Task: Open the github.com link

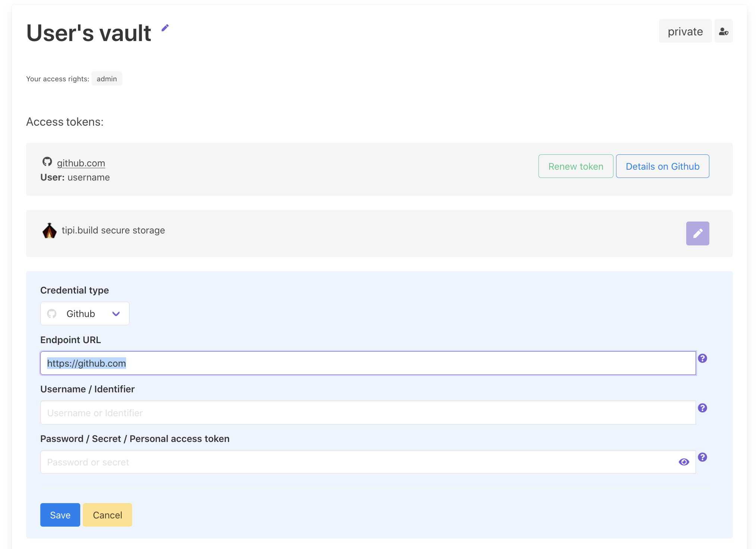Action: [x=81, y=163]
